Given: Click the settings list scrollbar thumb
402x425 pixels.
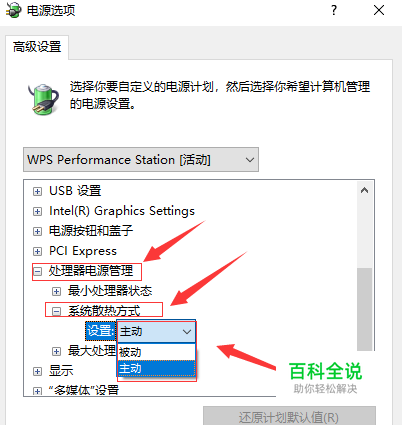Looking at the screenshot, I should [364, 309].
